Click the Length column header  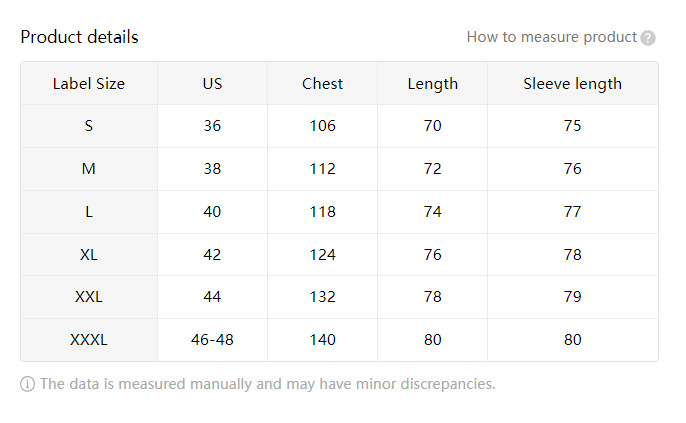[x=432, y=84]
